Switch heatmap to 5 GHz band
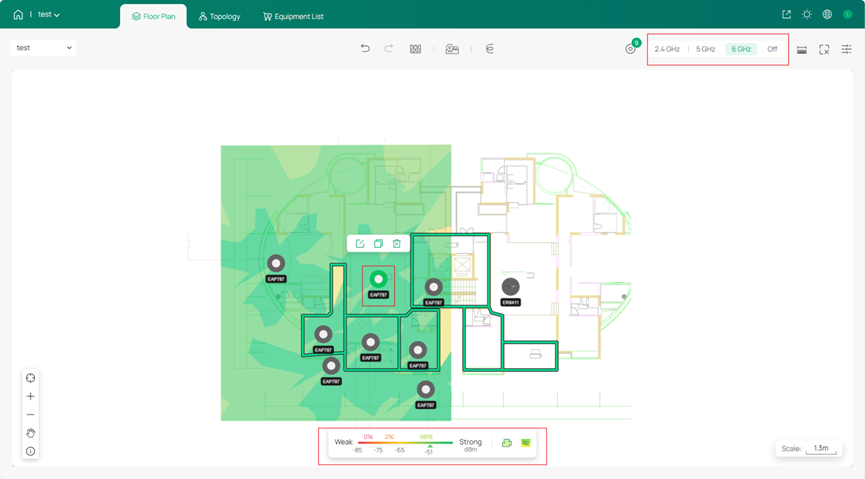The height and width of the screenshot is (479, 865). (x=706, y=49)
